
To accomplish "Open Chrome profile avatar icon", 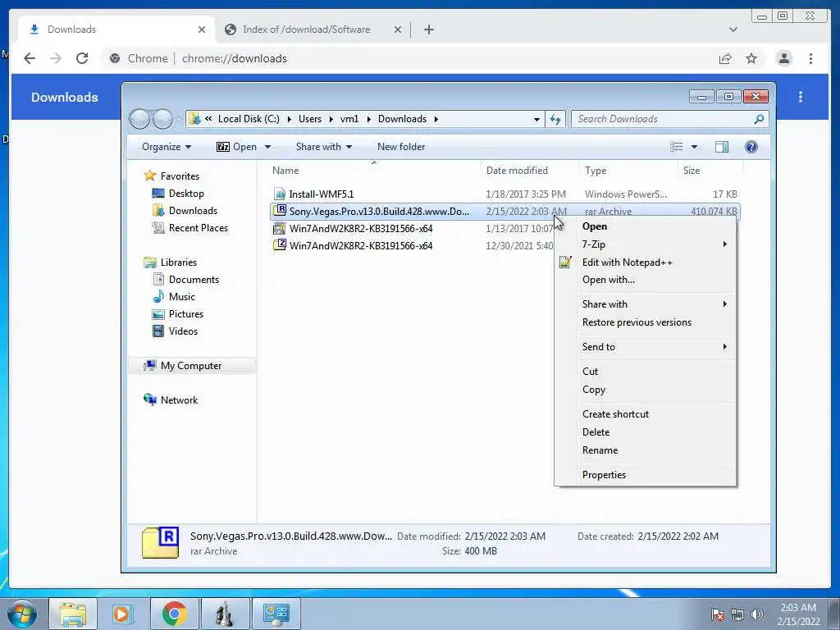I will (783, 58).
